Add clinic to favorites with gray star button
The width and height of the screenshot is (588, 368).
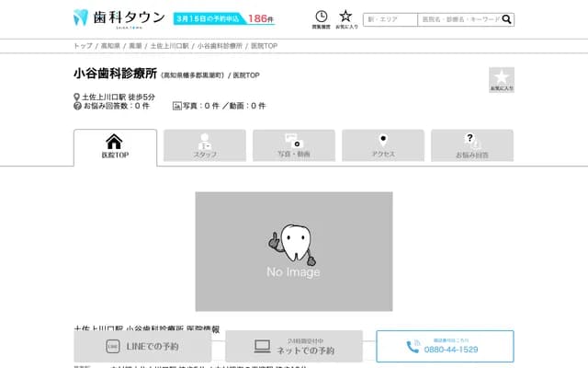pyautogui.click(x=502, y=80)
